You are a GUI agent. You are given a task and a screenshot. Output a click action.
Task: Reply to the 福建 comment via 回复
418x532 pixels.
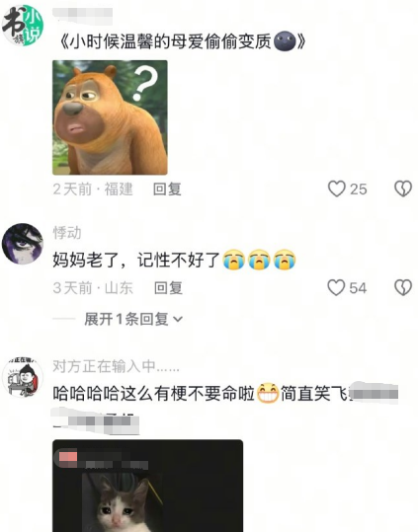167,189
